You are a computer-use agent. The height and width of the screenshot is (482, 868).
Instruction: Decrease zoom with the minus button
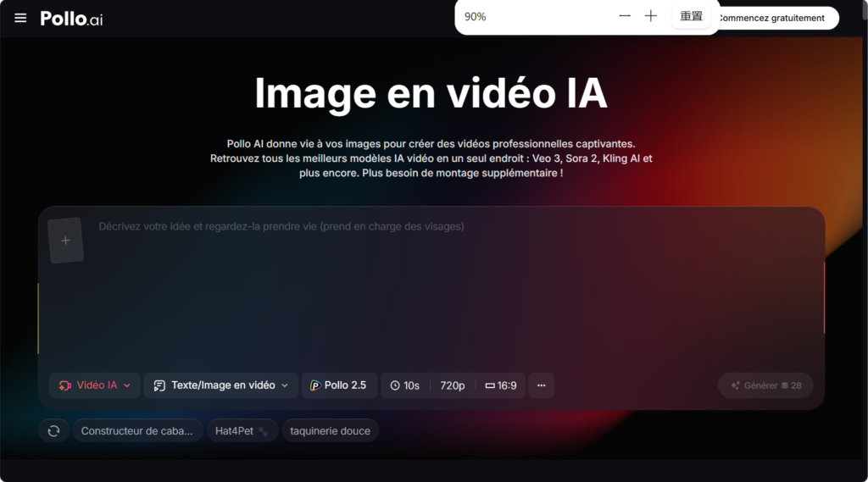point(625,16)
